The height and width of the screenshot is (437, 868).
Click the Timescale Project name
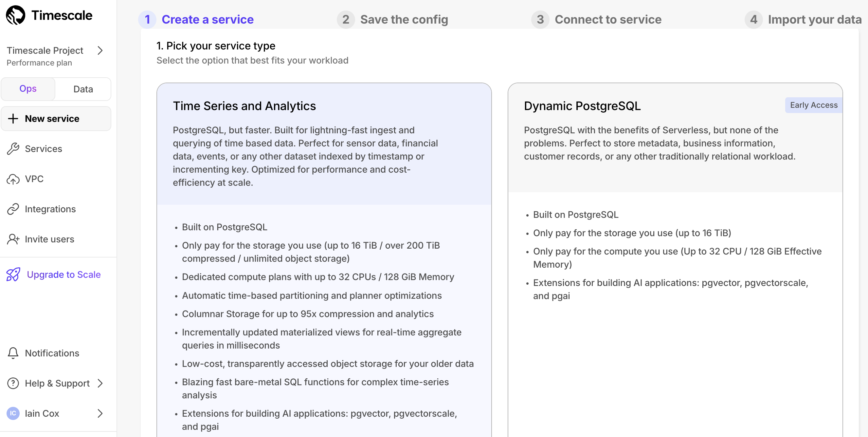click(45, 50)
